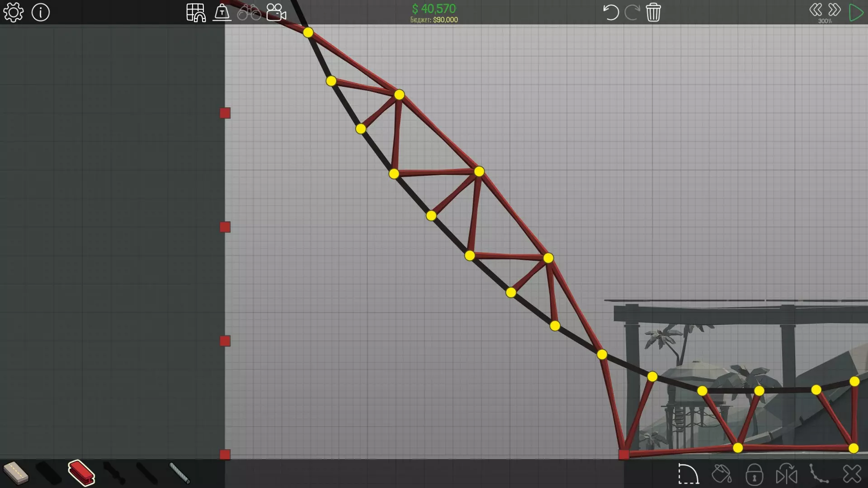868x488 pixels.
Task: Select the curve trace tool
Action: pyautogui.click(x=819, y=474)
